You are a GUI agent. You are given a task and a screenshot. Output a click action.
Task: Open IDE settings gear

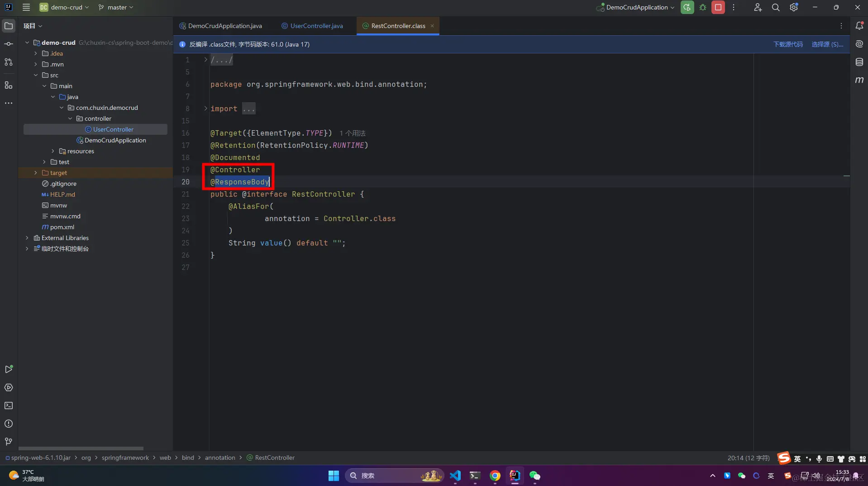pyautogui.click(x=794, y=7)
